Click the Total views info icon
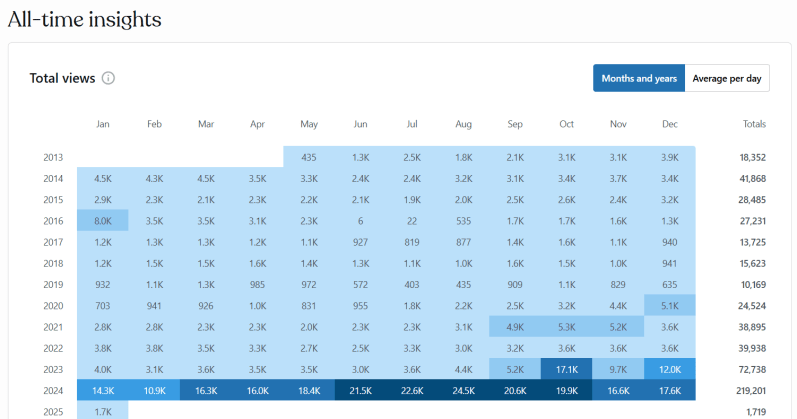The image size is (797, 419). tap(109, 78)
